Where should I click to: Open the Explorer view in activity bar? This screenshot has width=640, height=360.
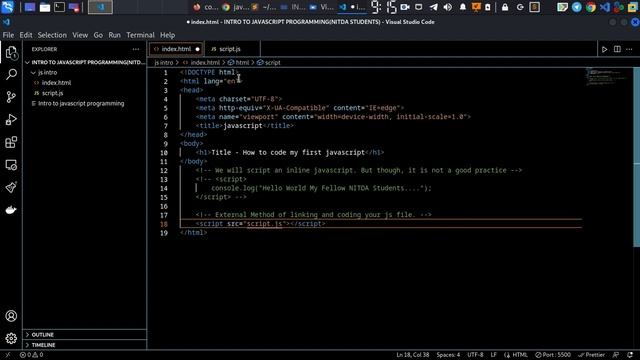point(11,53)
